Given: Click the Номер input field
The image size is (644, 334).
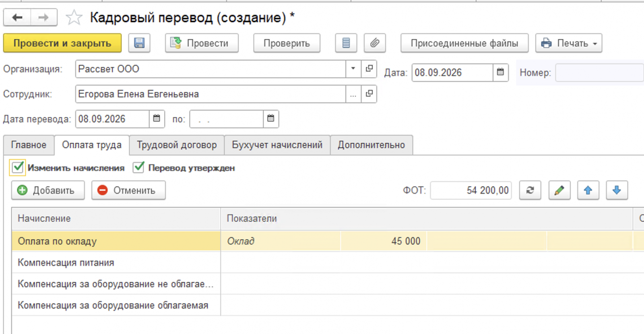Looking at the screenshot, I should [599, 72].
